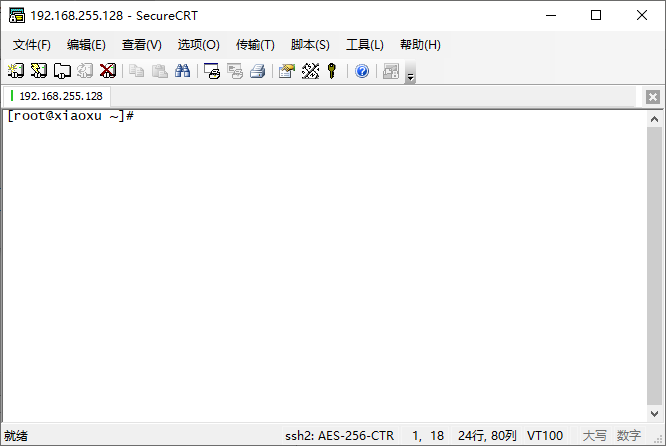Click the grayed Reconnect toolbar icon
This screenshot has height=446, width=666.
click(85, 71)
